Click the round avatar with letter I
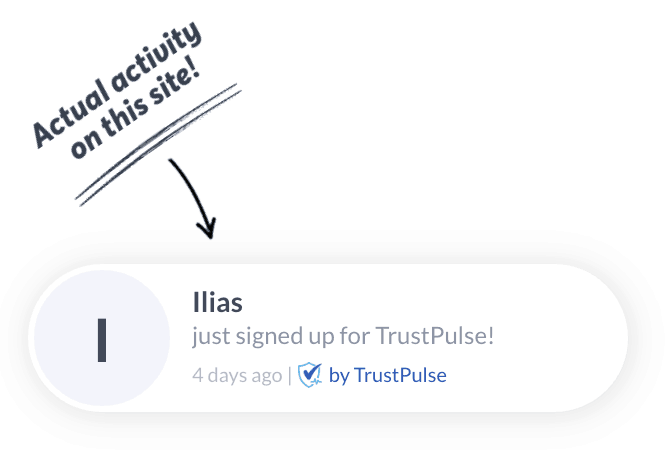Image resolution: width=668 pixels, height=450 pixels. [x=102, y=338]
